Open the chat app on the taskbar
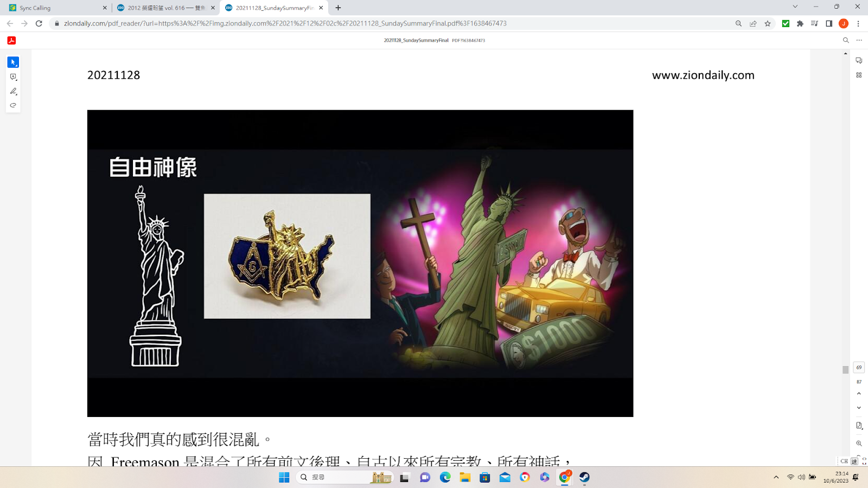Screen dimensions: 868x488 point(425,477)
